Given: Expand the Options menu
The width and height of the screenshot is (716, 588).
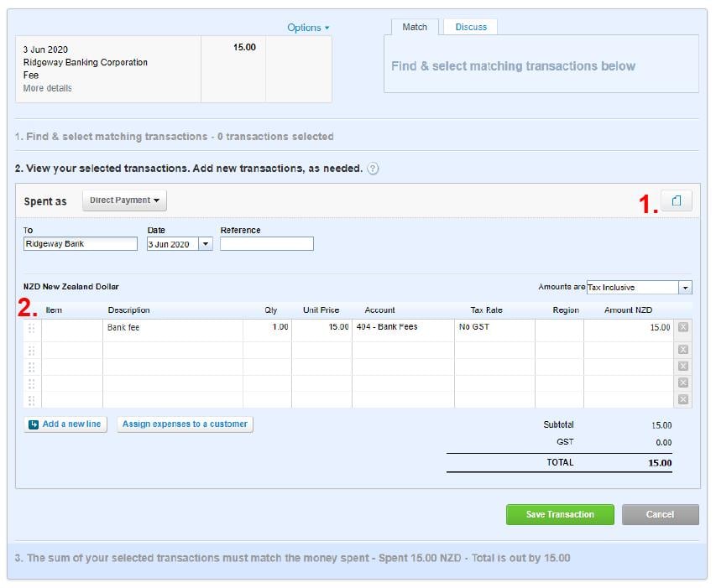Looking at the screenshot, I should click(308, 28).
